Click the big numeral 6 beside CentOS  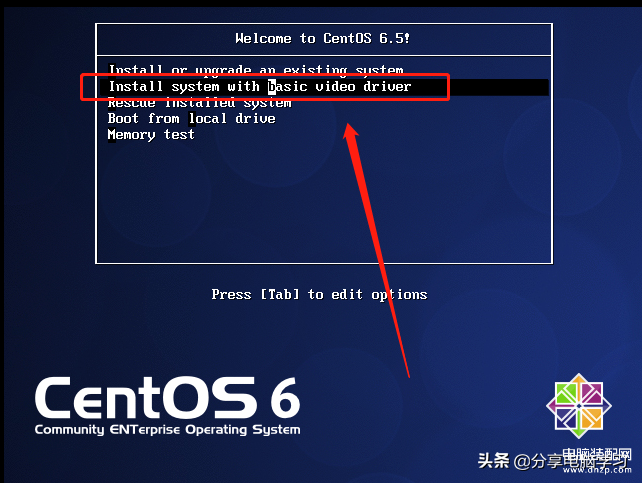(x=285, y=397)
